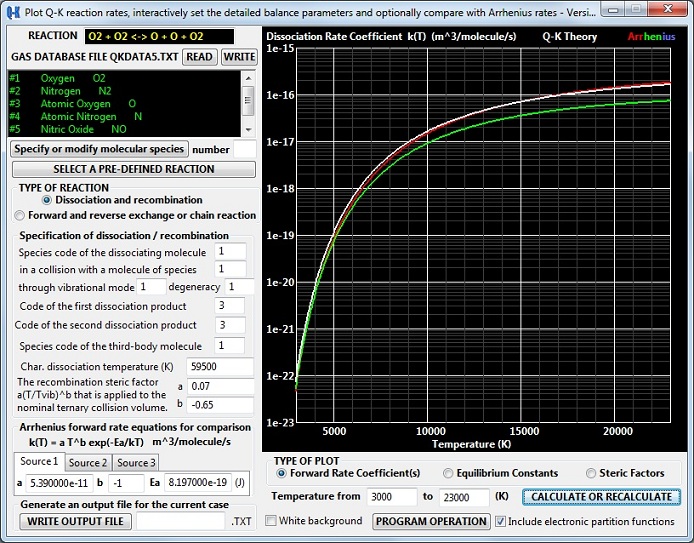Click the PROGRAM OPERATION button

coord(432,521)
